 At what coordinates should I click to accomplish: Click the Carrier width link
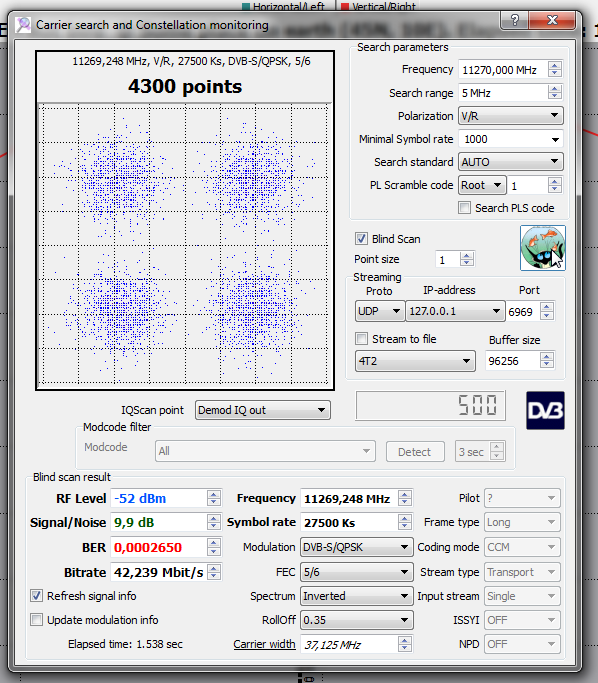click(x=264, y=644)
